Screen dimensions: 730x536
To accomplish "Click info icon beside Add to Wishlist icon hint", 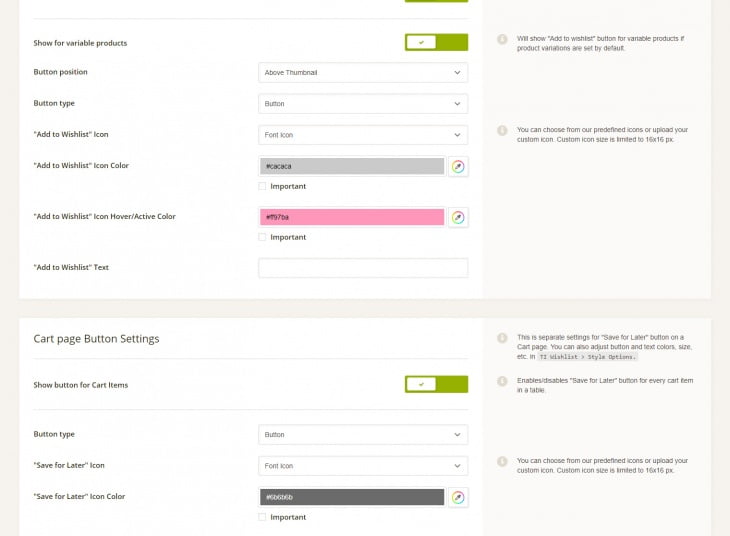I will [502, 130].
